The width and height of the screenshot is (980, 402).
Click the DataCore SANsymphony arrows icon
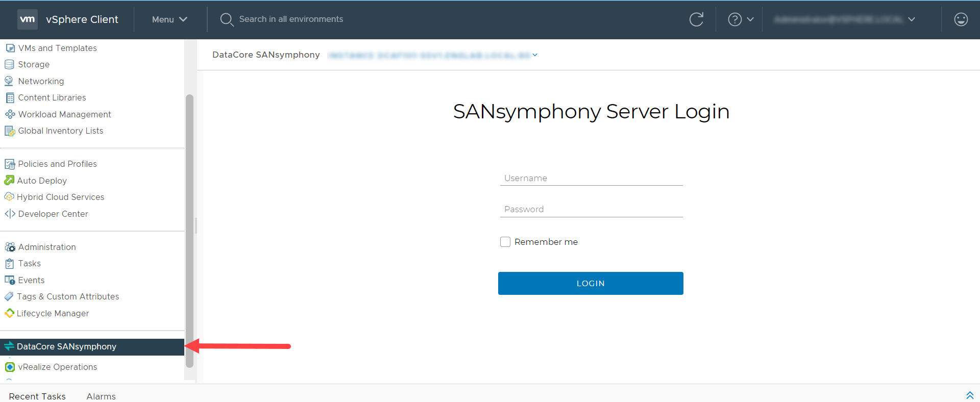(9, 346)
